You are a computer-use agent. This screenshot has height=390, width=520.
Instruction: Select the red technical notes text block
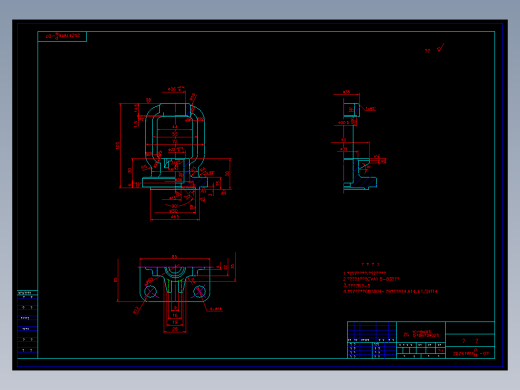pos(390,279)
